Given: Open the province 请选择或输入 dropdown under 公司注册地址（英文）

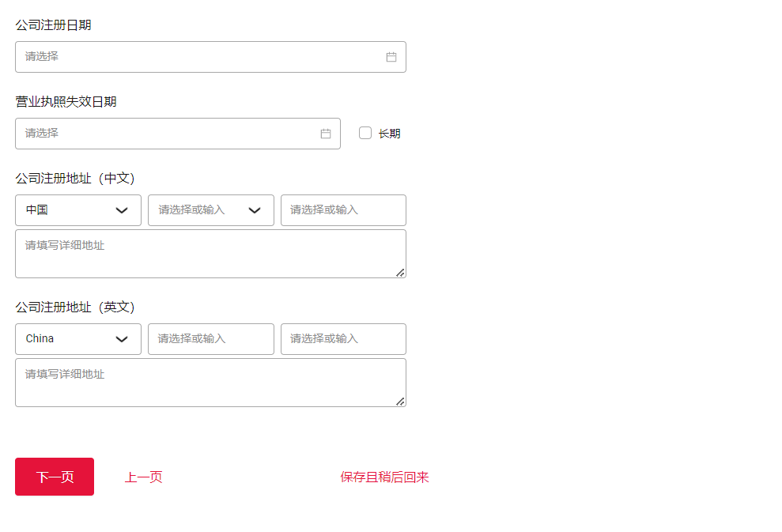Looking at the screenshot, I should [x=210, y=338].
